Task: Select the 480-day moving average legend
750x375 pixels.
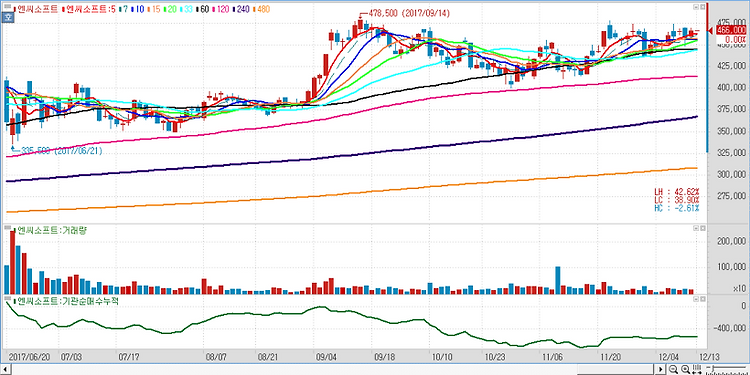Action: coord(262,9)
